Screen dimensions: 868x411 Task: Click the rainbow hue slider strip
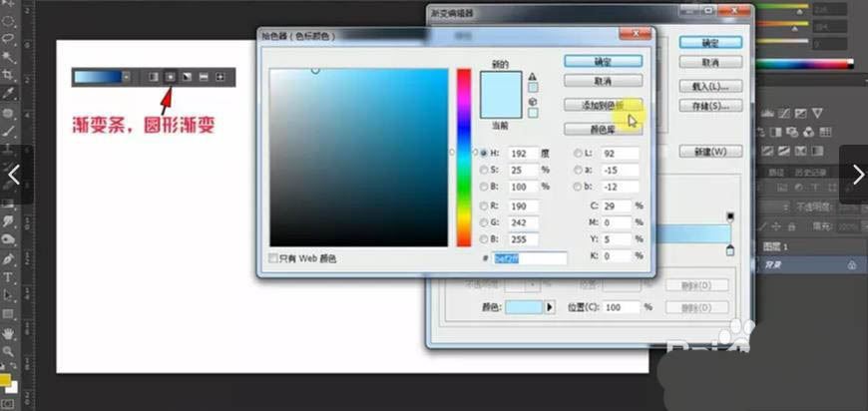(464, 157)
